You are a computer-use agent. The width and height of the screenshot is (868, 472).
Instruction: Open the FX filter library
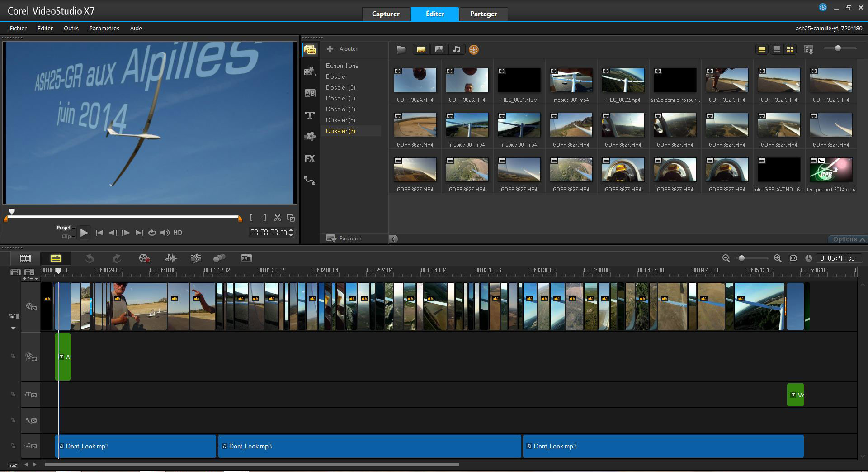tap(310, 158)
